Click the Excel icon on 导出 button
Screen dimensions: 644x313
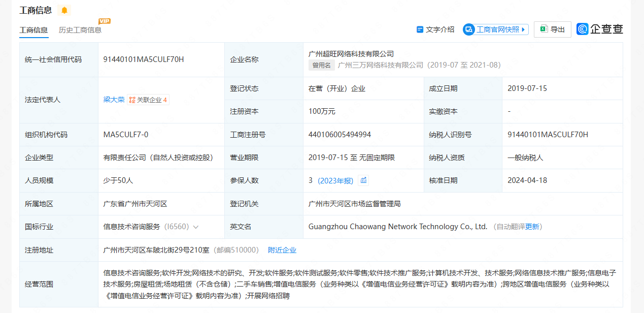[544, 29]
